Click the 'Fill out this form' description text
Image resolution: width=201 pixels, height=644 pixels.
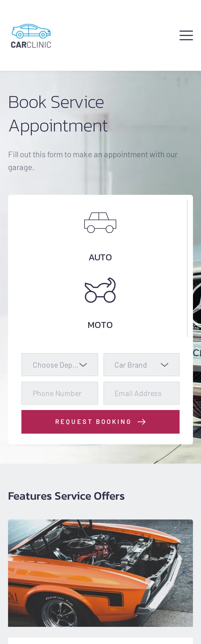click(93, 160)
